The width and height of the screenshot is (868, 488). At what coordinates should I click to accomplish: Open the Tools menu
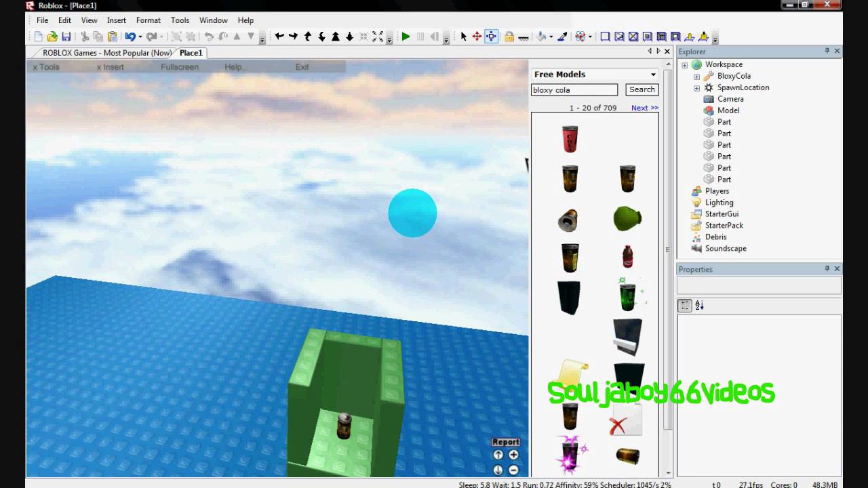[180, 20]
